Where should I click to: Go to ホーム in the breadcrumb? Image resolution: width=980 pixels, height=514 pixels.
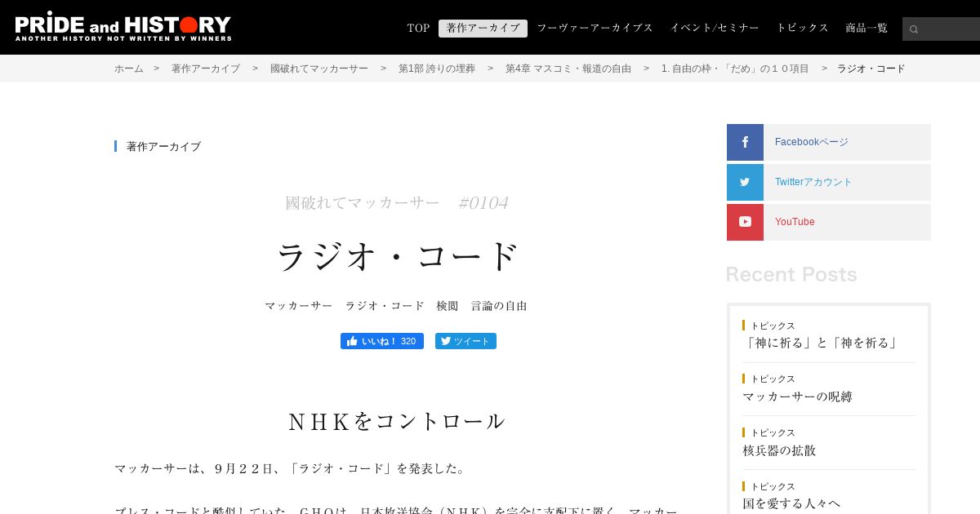coord(129,69)
